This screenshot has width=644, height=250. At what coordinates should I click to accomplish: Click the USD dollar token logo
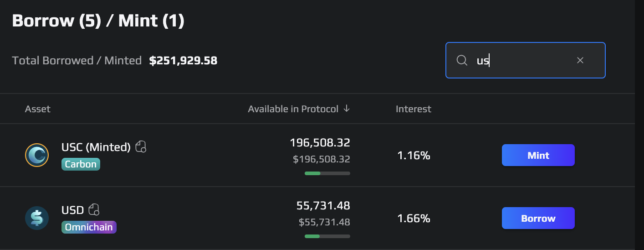tap(37, 218)
